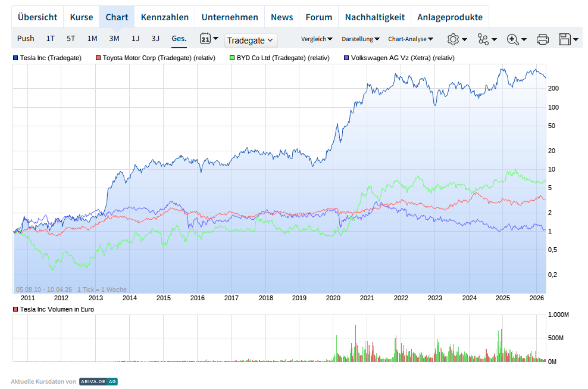
Task: Open the share connections icon
Action: click(483, 39)
